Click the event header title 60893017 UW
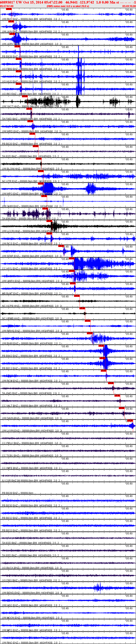This screenshot has height=644, width=136. coord(11,2)
